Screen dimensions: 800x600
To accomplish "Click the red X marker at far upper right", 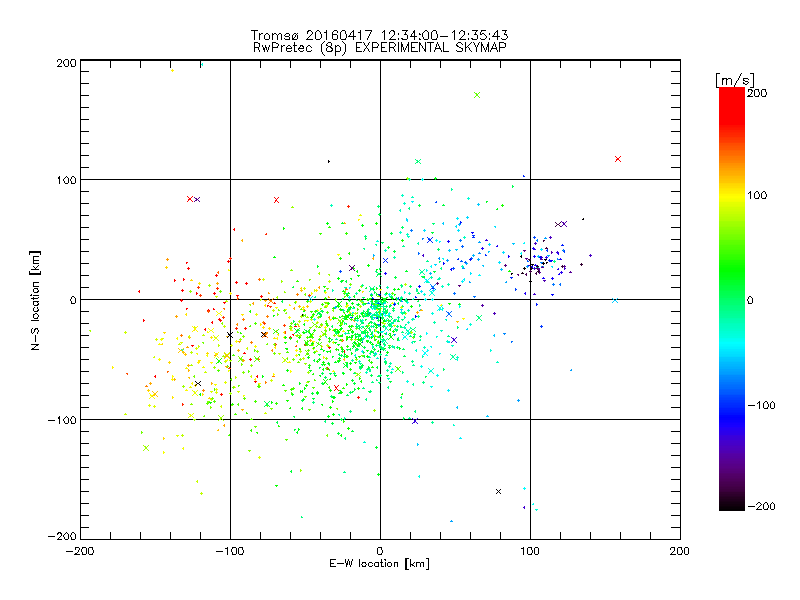I will tap(618, 159).
